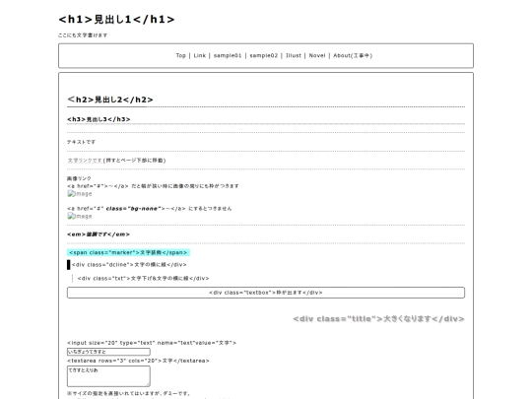Click the broken image under class="bg-none" line
532x399 pixels.
tap(80, 216)
